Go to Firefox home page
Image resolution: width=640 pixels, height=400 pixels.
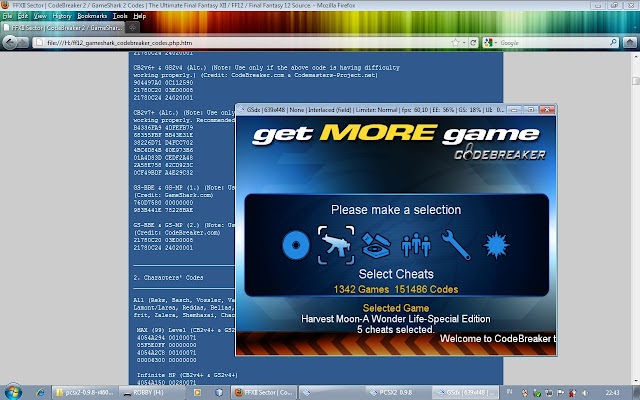point(630,42)
